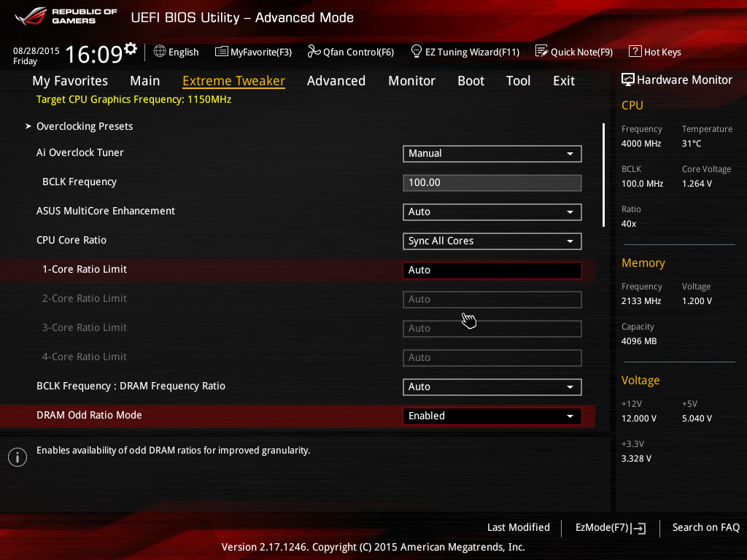Click the Core Voltage value 1.264 V
The width and height of the screenshot is (747, 560).
tap(697, 183)
